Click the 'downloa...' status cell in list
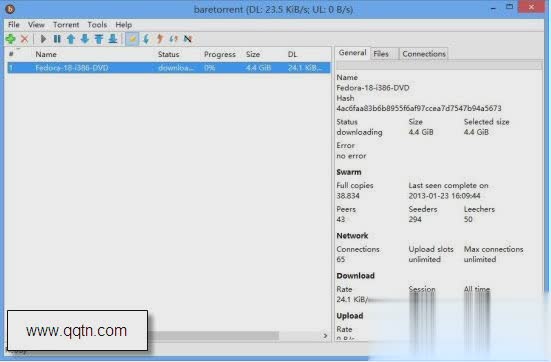551x362 pixels. coord(176,68)
